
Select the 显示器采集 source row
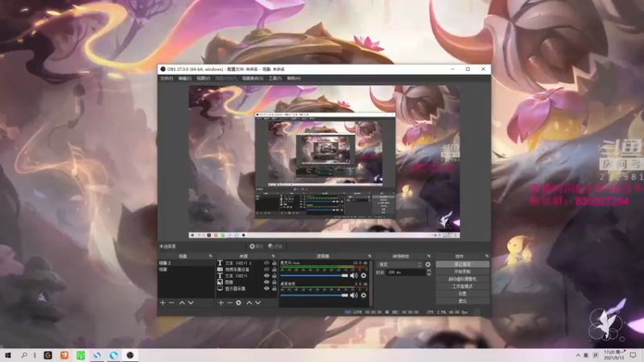tap(246, 289)
